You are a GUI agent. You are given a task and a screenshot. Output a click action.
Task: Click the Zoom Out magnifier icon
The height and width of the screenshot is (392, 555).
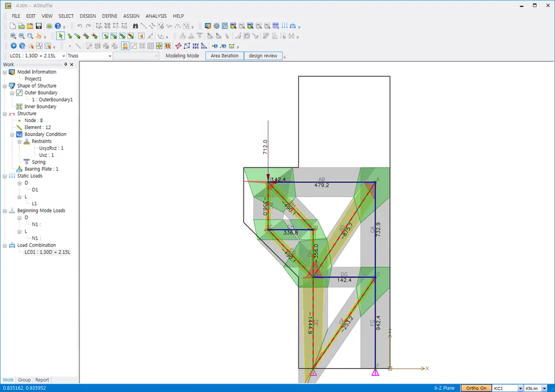point(22,36)
